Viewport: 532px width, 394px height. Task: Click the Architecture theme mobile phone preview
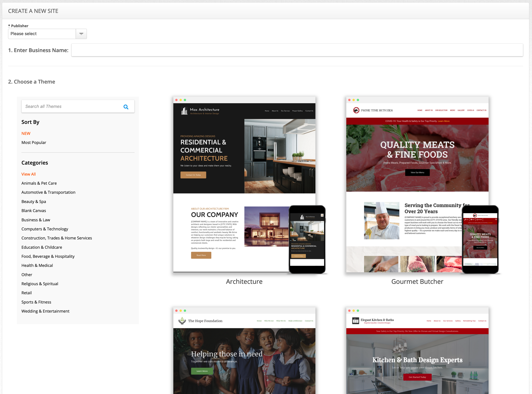click(307, 239)
